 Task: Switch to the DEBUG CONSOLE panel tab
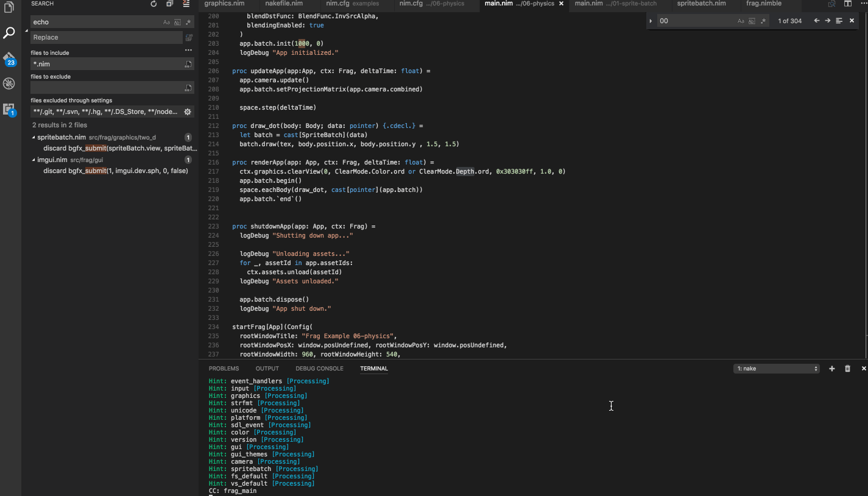tap(319, 368)
